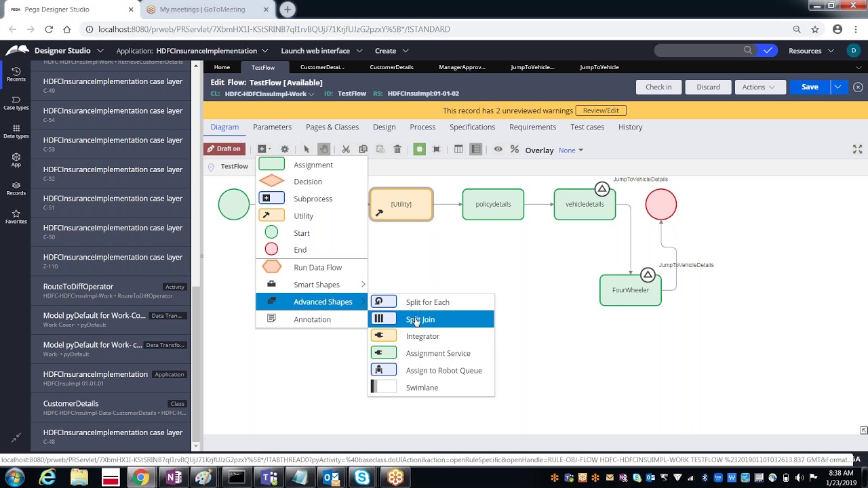
Task: Activate the pan hand tool
Action: pyautogui.click(x=324, y=149)
